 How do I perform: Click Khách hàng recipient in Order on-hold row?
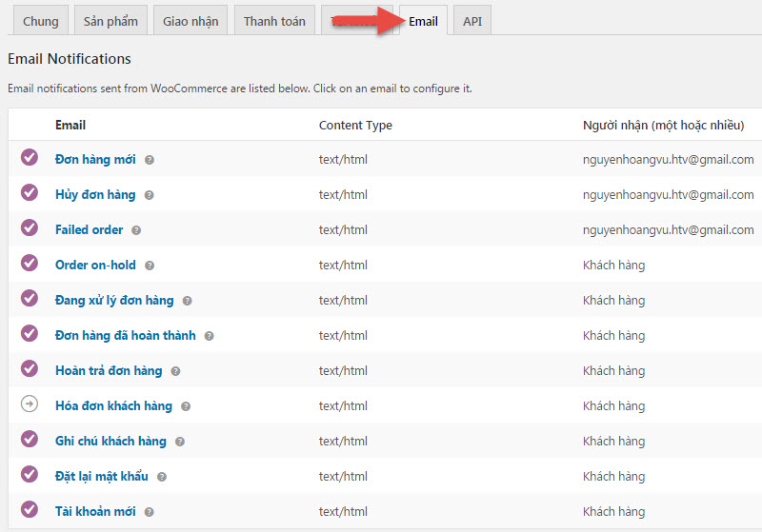(613, 265)
